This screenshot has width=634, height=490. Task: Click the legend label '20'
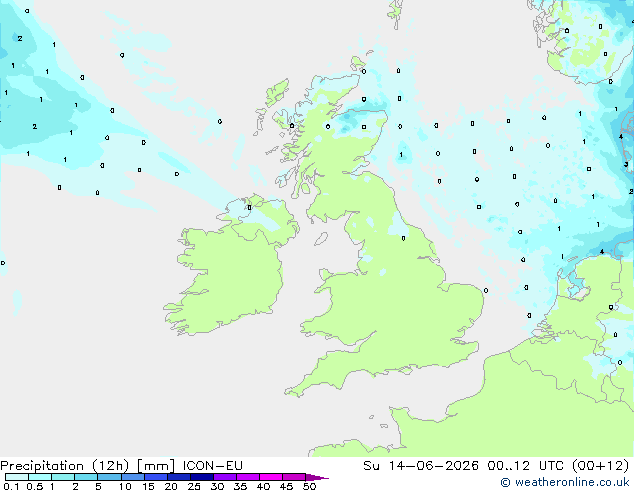click(171, 486)
